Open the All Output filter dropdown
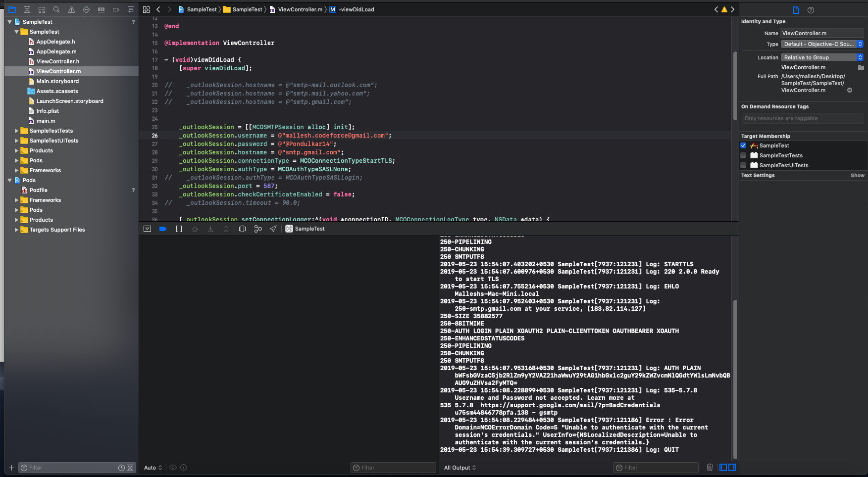The width and height of the screenshot is (868, 477). pyautogui.click(x=460, y=467)
